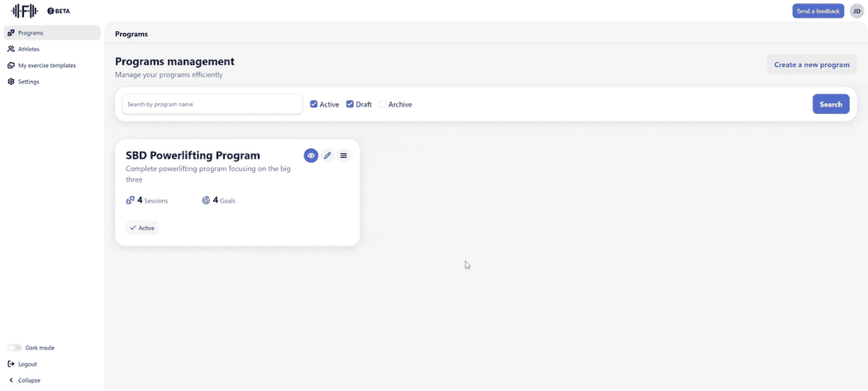The image size is (868, 391).
Task: Toggle the Dark mode switch
Action: (x=14, y=348)
